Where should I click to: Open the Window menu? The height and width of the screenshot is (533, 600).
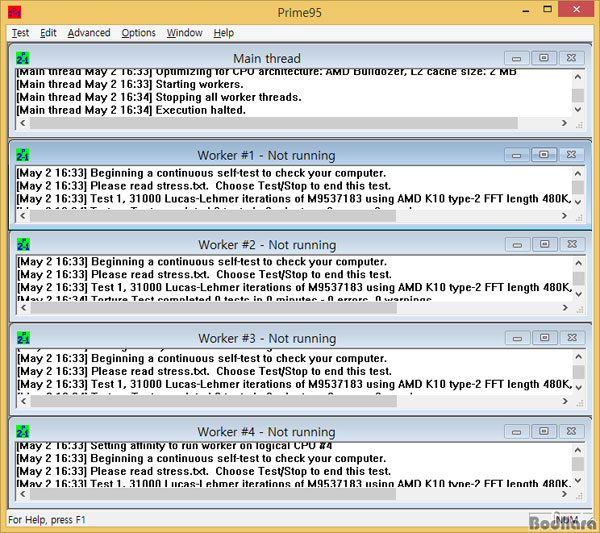pyautogui.click(x=184, y=33)
